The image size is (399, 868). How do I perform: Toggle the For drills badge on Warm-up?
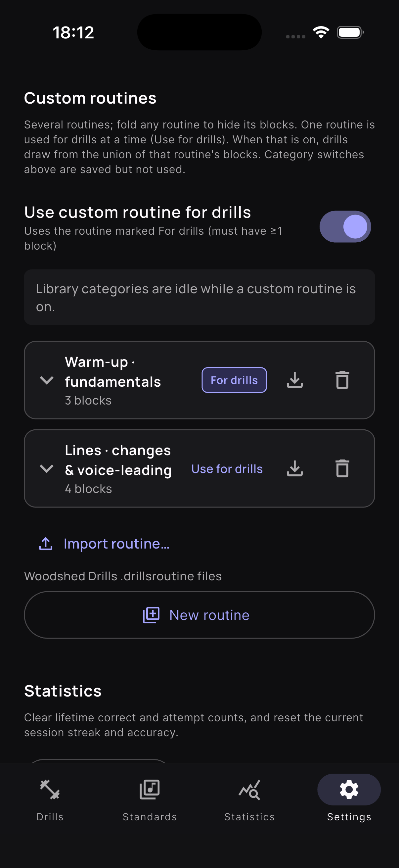click(234, 380)
